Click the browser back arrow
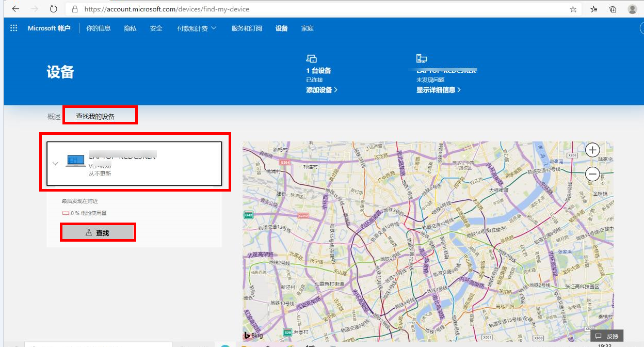Viewport: 644px width, 347px height. point(15,9)
